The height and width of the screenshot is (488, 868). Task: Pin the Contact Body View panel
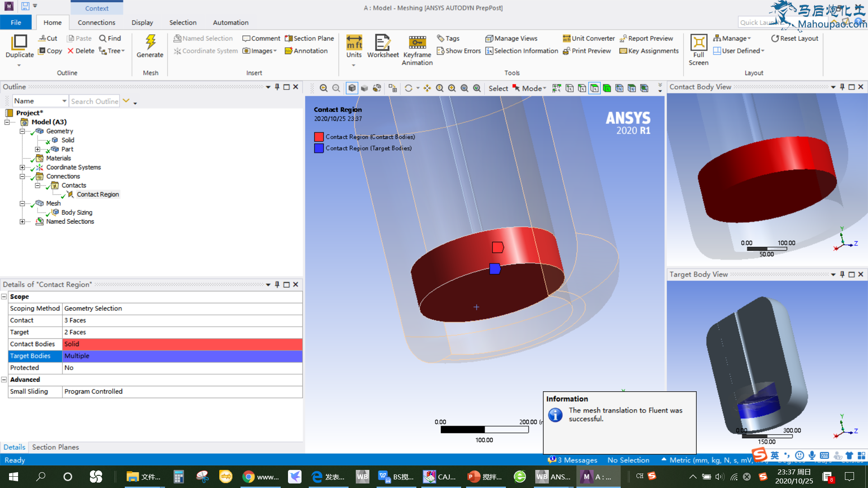(x=842, y=87)
